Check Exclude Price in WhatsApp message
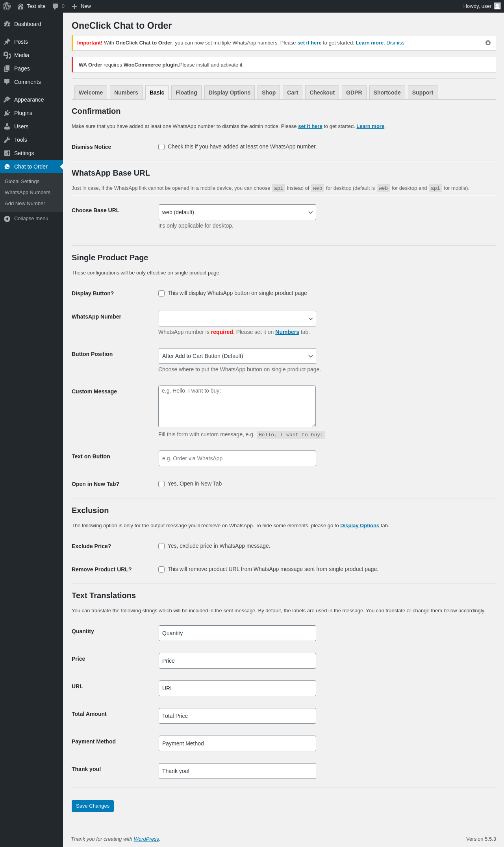Viewport: 504px width, 847px height. 161,546
